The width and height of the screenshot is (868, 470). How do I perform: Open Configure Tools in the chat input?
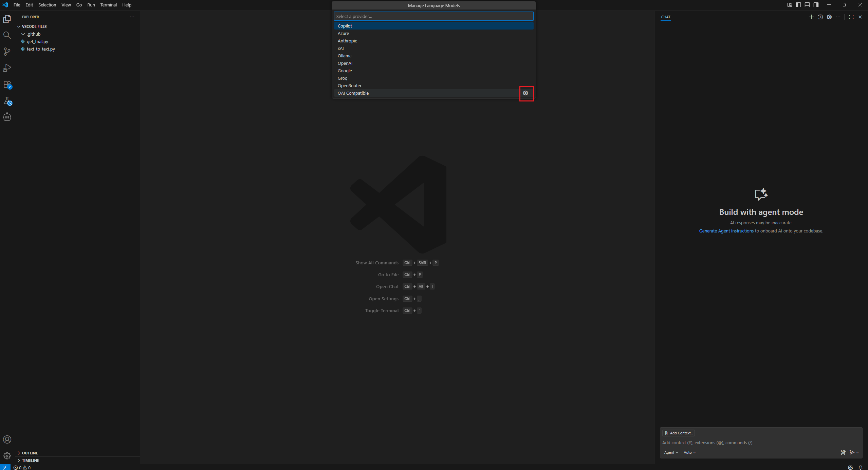843,452
